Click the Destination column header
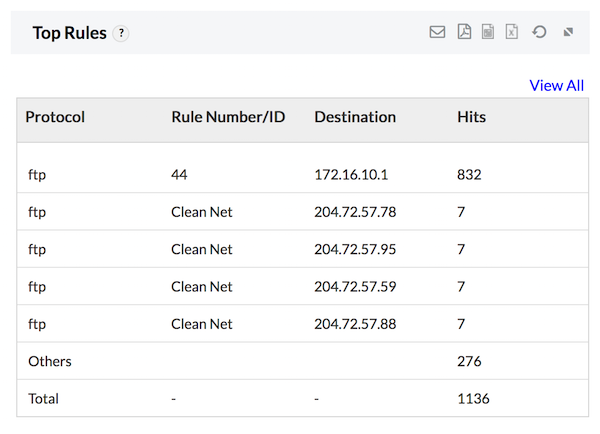Image resolution: width=600 pixels, height=434 pixels. tap(355, 117)
